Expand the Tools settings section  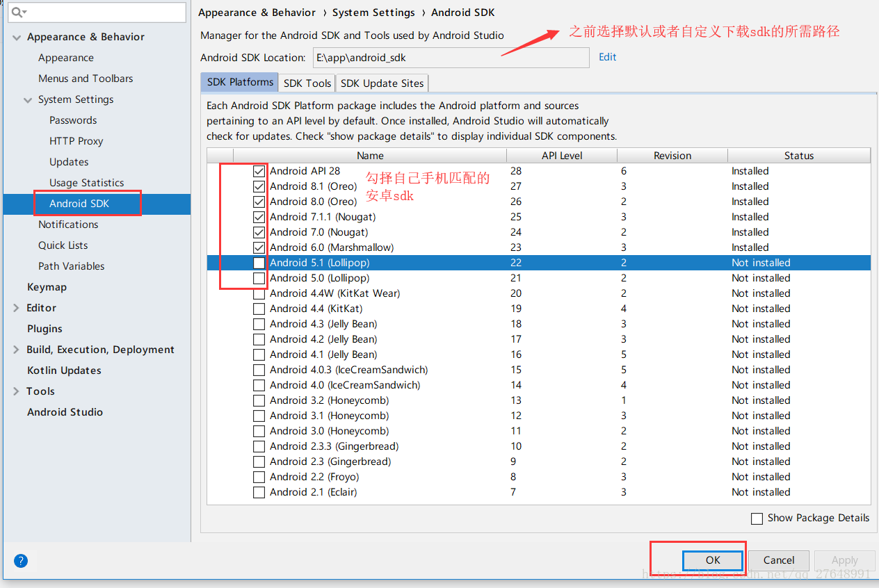(x=16, y=391)
